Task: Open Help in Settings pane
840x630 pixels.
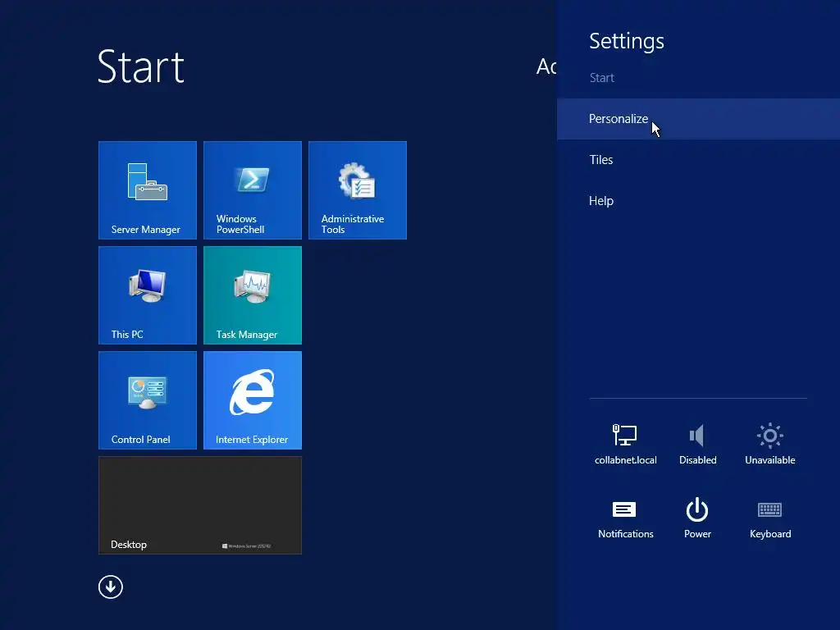Action: pyautogui.click(x=699, y=201)
